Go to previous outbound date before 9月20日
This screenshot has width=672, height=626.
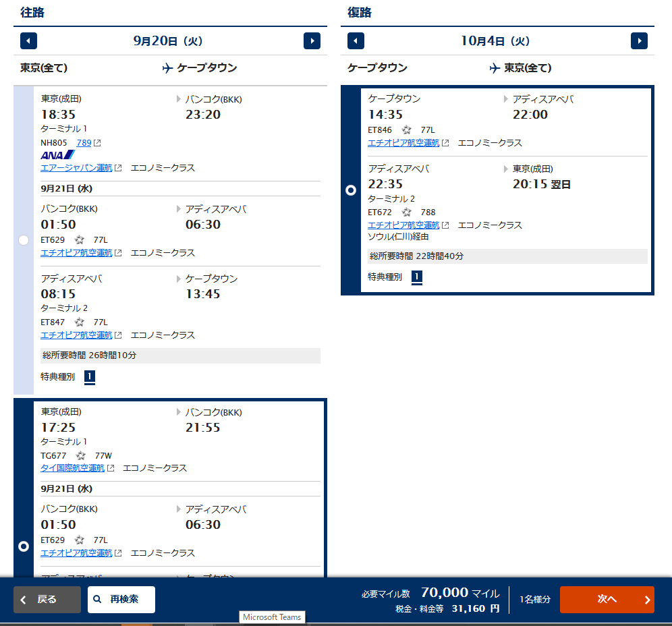(29, 41)
